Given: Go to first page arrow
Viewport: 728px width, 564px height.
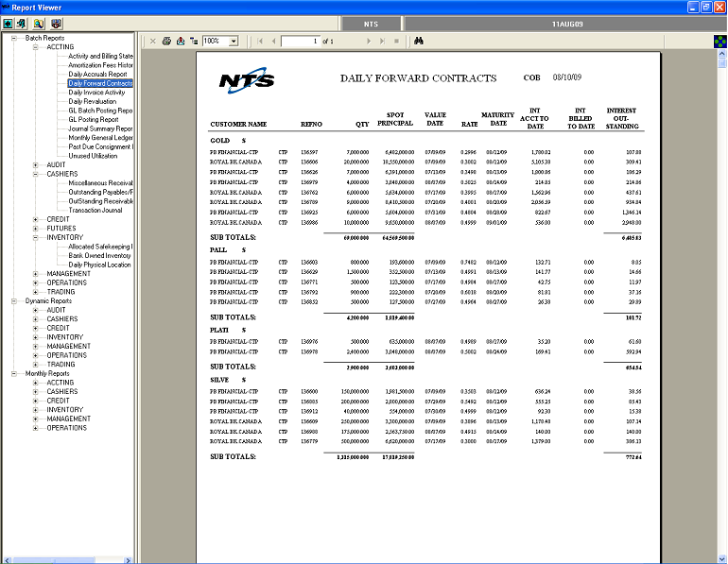Looking at the screenshot, I should point(260,41).
